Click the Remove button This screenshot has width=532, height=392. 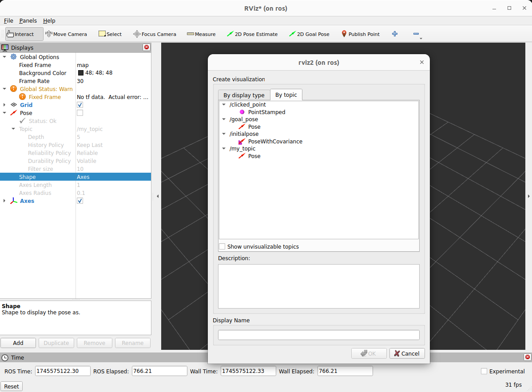pos(94,343)
